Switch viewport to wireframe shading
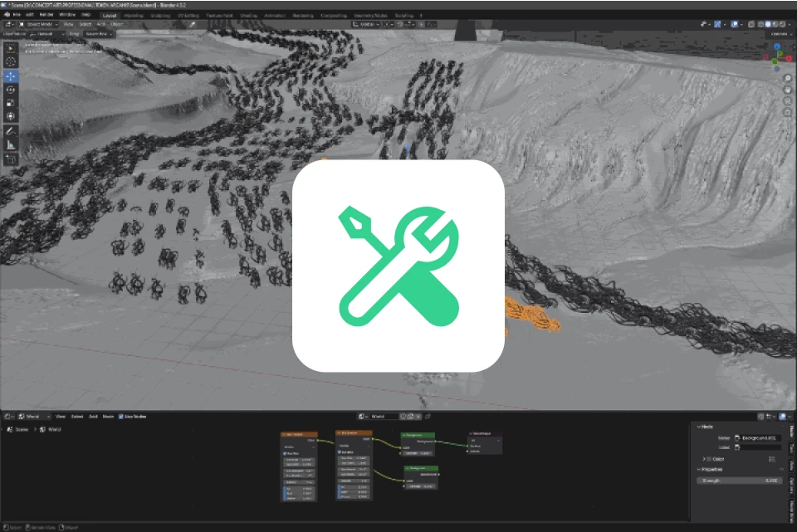Screen dimensions: 797x532 pos(761,24)
